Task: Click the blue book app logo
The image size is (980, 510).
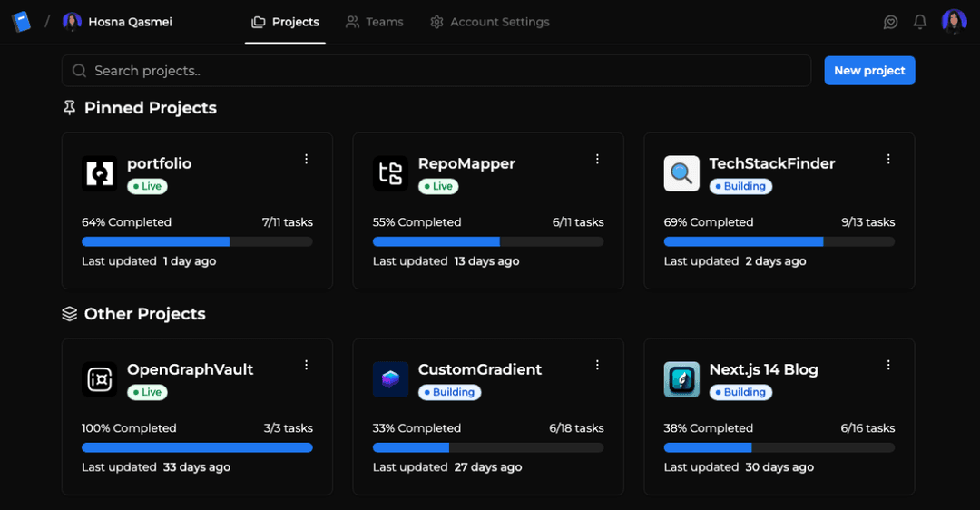Action: (x=21, y=22)
